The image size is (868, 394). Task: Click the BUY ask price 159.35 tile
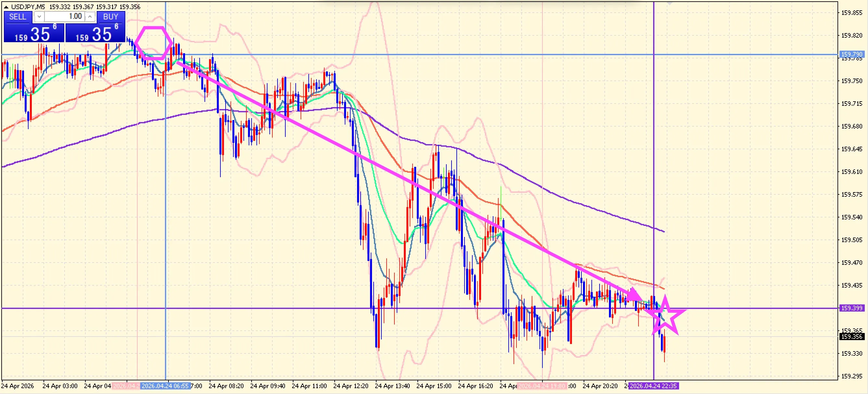pyautogui.click(x=95, y=34)
